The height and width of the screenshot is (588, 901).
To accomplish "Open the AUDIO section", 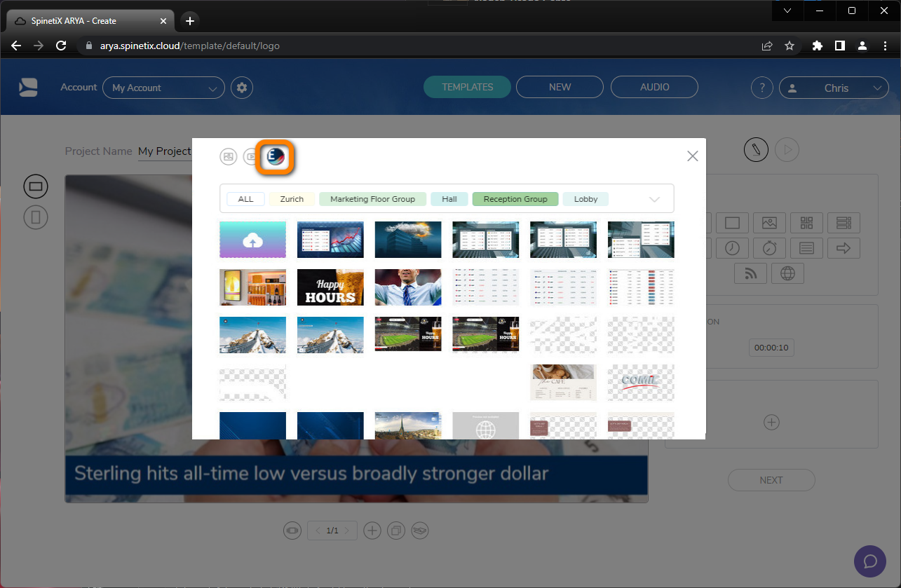I will [x=654, y=87].
